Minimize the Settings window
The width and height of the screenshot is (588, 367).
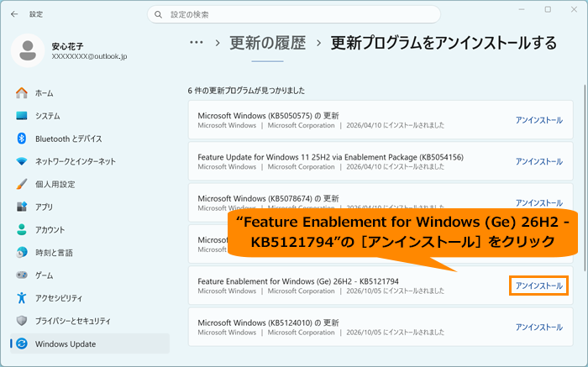pos(522,10)
